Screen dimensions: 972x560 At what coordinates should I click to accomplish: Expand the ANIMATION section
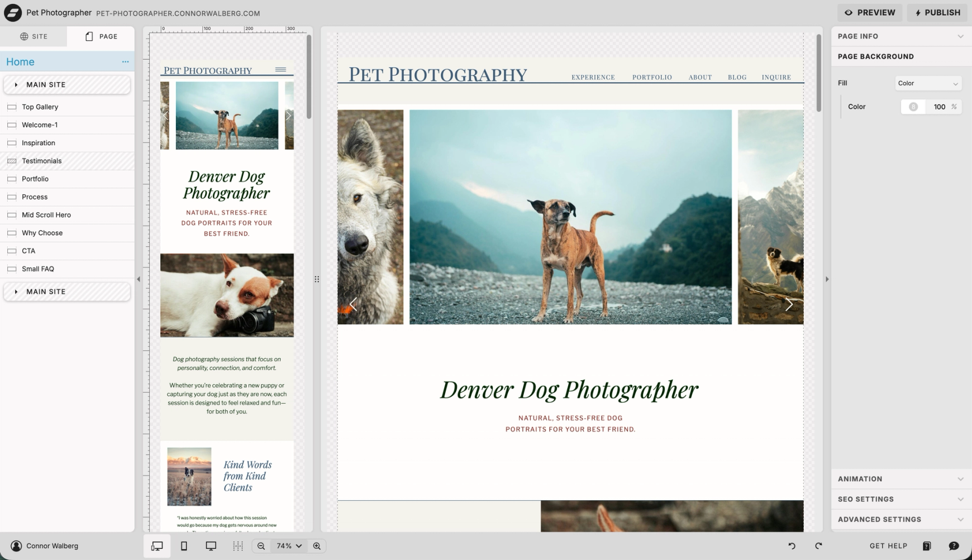[901, 479]
